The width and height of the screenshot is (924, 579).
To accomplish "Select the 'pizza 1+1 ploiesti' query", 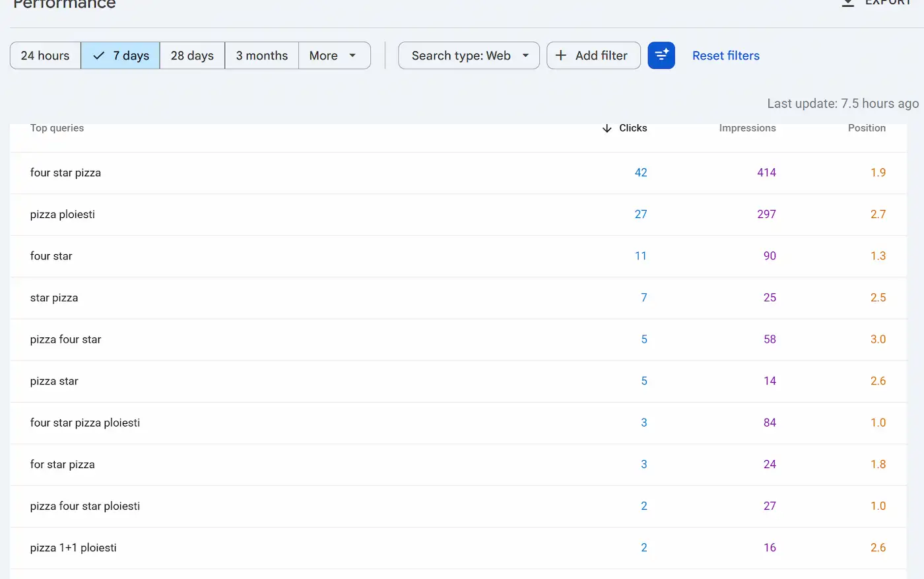I will coord(459,548).
